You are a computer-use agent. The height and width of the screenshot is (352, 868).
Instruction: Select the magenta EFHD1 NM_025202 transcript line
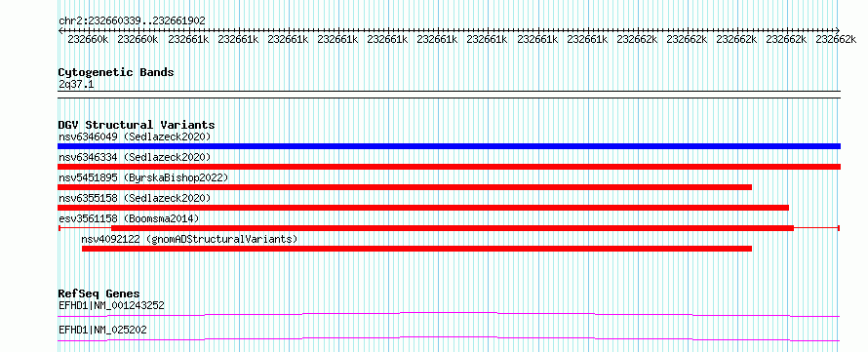point(449,338)
